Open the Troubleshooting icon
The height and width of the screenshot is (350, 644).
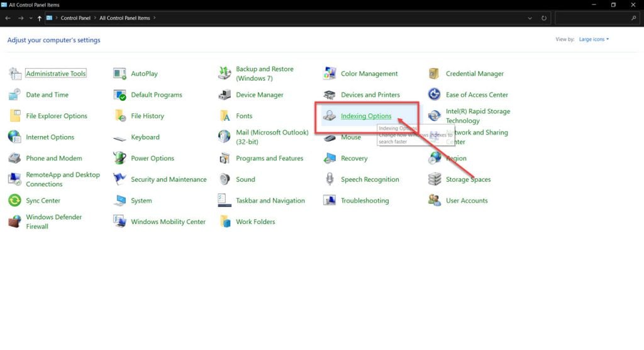click(x=330, y=201)
